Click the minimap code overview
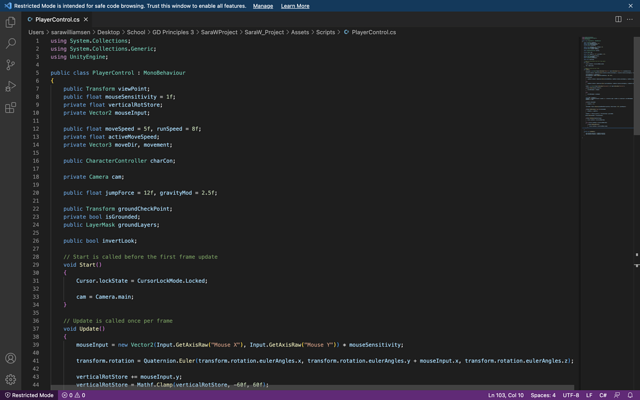Screen dimensions: 640x400 [x=607, y=88]
